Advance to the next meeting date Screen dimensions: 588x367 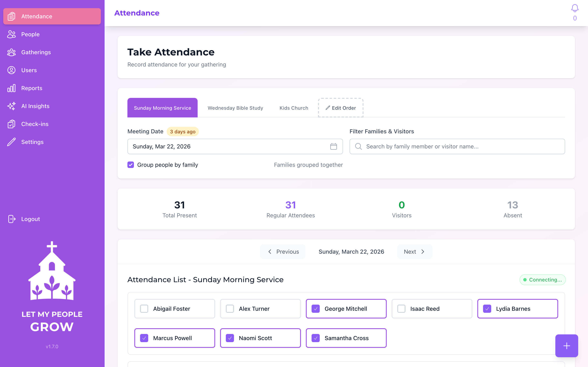point(414,251)
